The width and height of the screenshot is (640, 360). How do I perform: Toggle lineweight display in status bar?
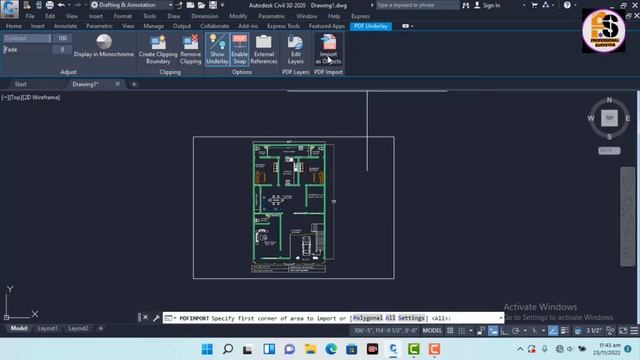[x=564, y=331]
